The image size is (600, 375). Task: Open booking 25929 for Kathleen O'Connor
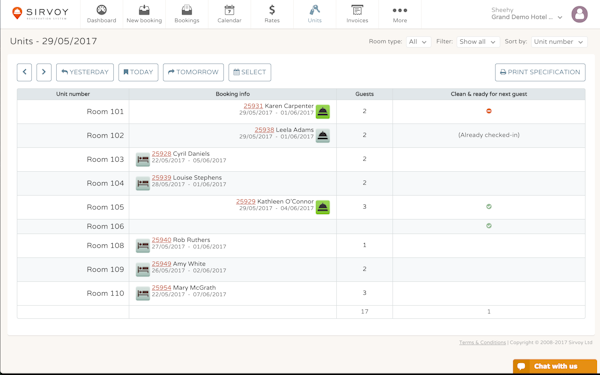pyautogui.click(x=246, y=201)
